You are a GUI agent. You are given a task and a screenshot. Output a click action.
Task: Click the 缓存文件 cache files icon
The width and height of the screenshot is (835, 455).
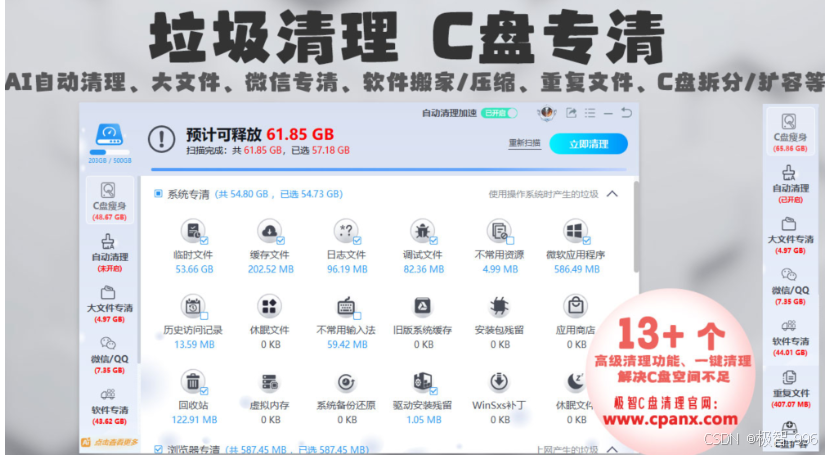click(x=269, y=231)
